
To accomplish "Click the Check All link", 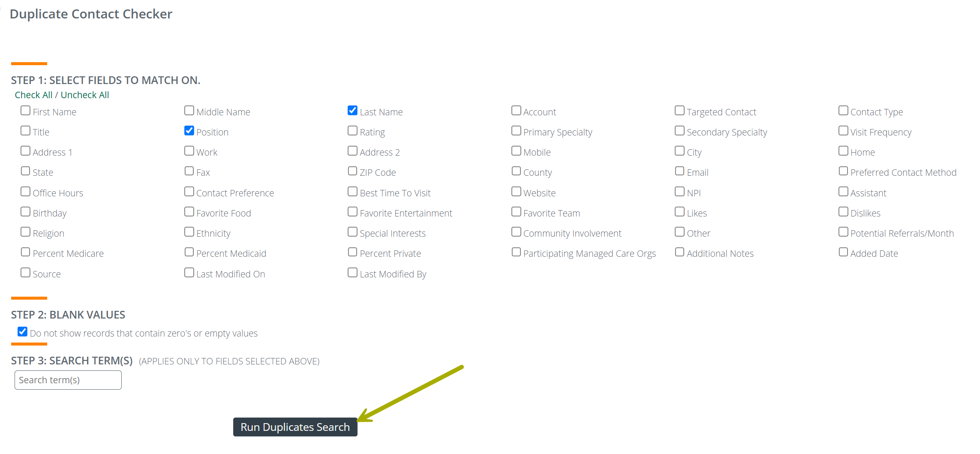I will click(33, 95).
